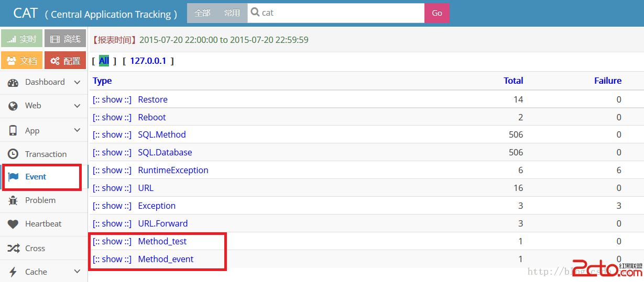This screenshot has height=282, width=644.
Task: Expand the Dashboard menu chevron
Action: tap(78, 82)
